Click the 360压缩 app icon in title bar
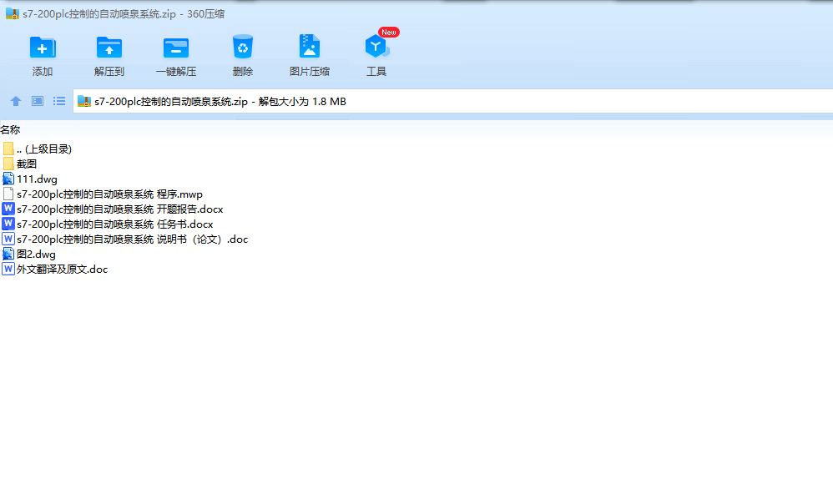The height and width of the screenshot is (504, 833). coord(13,14)
